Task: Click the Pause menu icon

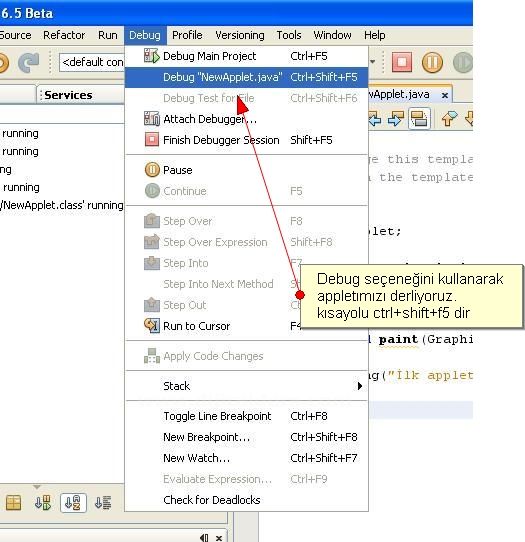Action: pos(152,170)
